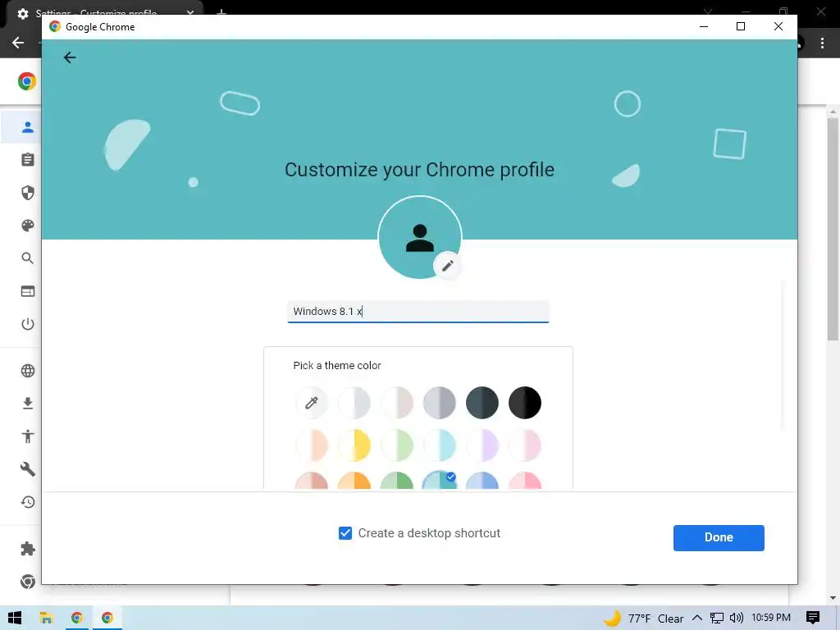Click profile name input field
Viewport: 840px width, 630px height.
click(418, 312)
